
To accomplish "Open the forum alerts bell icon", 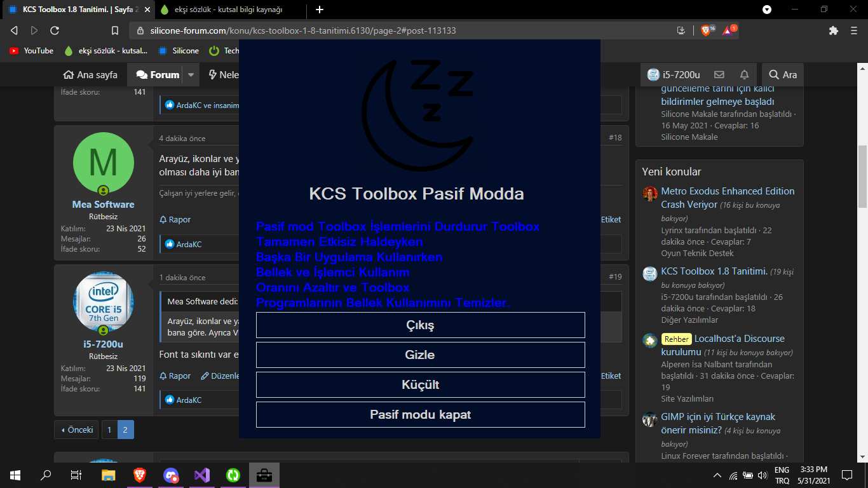I will [744, 75].
